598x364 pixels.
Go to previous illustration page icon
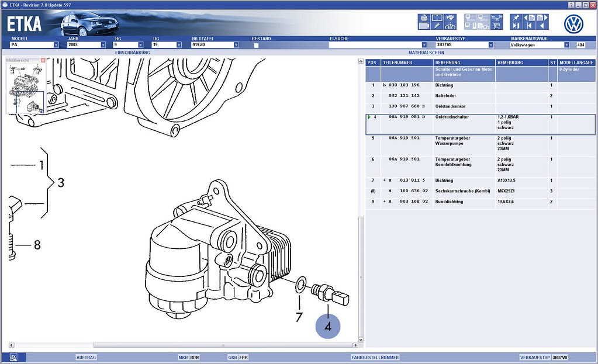pos(530,18)
